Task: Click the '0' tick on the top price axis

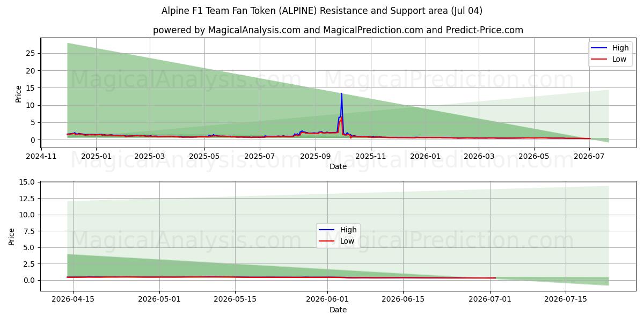Action: (33, 140)
